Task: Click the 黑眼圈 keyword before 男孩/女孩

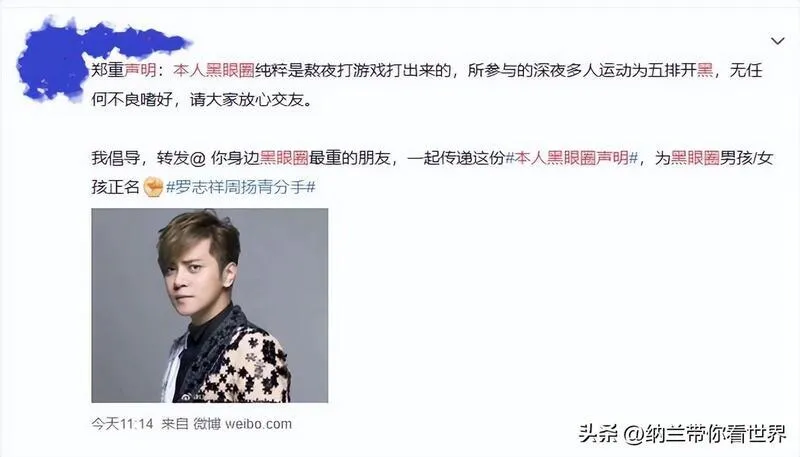Action: tap(695, 158)
